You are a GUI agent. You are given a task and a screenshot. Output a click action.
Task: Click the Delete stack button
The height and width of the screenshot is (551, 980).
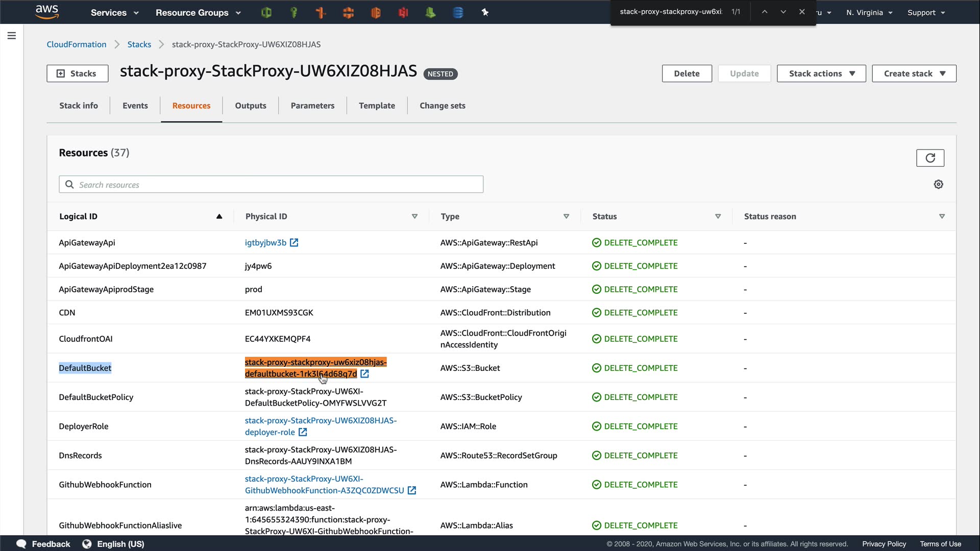(x=687, y=73)
